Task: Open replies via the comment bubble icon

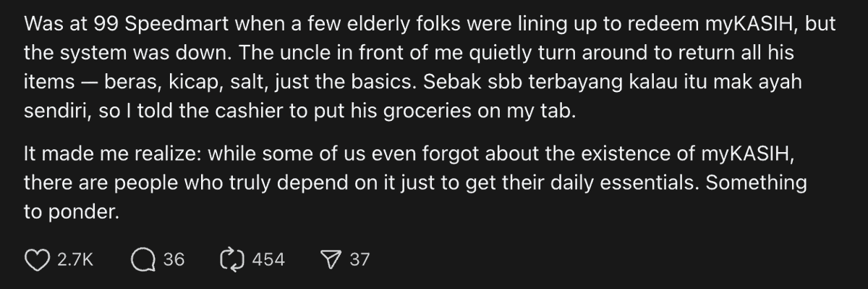Action: coord(143,259)
